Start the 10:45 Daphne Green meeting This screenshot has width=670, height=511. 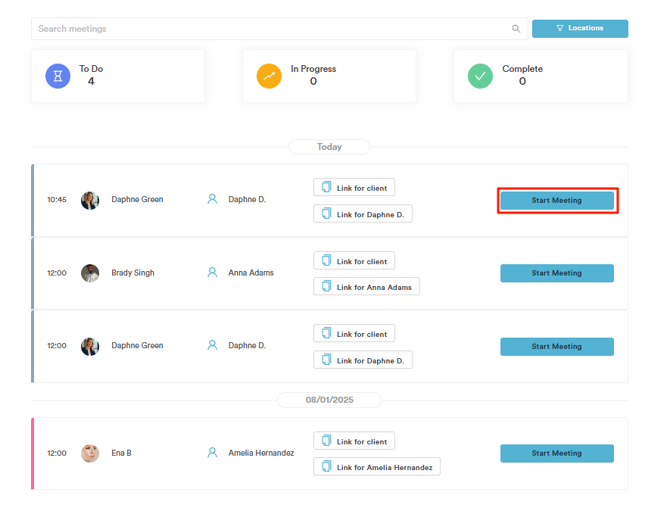557,200
